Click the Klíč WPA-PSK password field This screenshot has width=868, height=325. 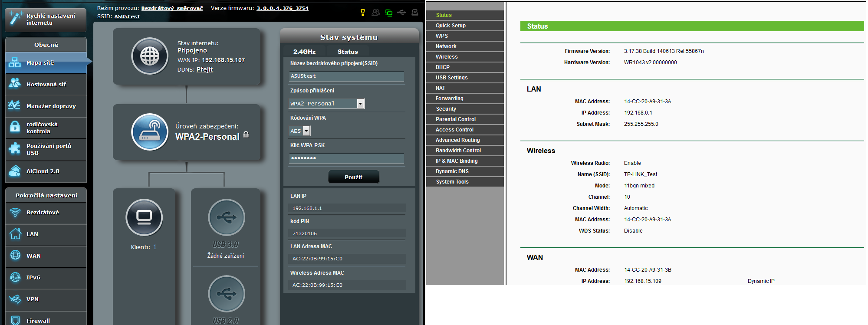click(346, 158)
